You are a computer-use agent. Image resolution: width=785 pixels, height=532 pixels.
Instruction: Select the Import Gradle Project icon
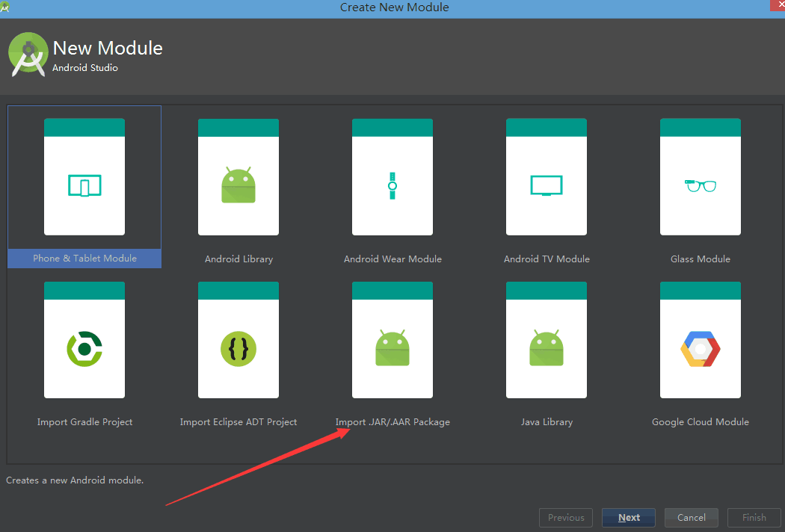tap(84, 349)
